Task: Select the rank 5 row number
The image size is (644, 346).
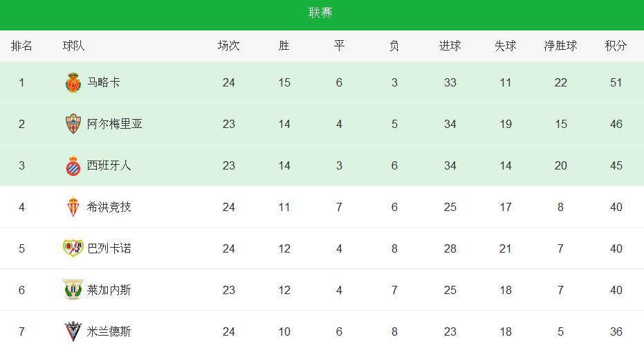Action: coord(21,248)
